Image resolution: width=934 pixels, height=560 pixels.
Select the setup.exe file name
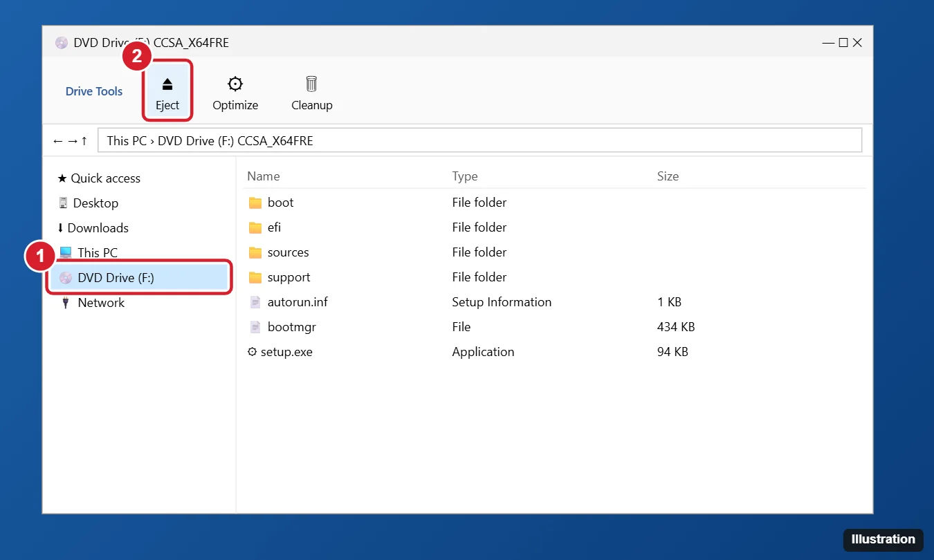coord(286,352)
